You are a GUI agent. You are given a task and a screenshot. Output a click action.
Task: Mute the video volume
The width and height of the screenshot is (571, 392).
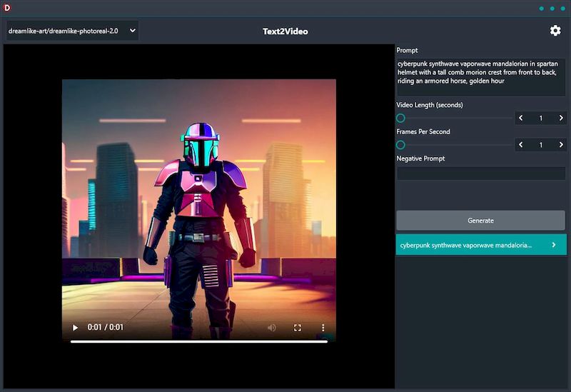[x=272, y=328]
